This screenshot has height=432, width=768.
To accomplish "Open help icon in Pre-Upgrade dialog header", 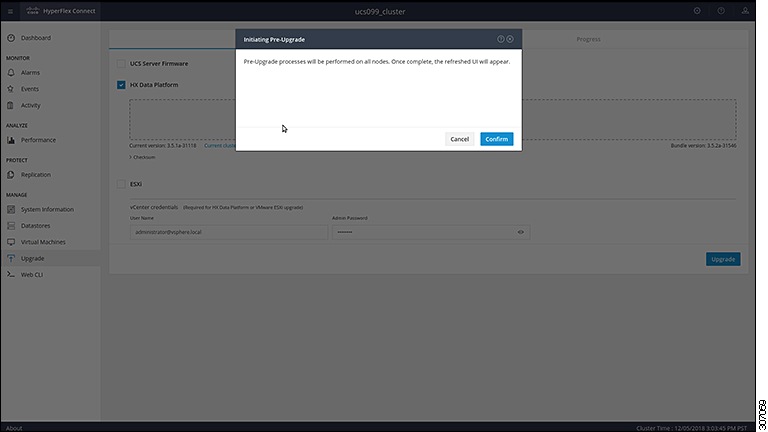I will click(x=501, y=39).
